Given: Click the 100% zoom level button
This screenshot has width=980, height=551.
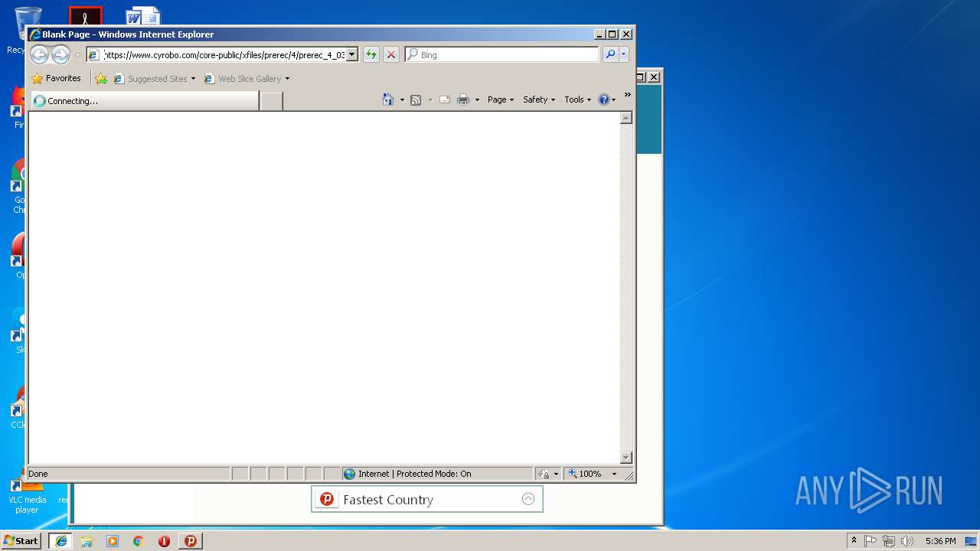Looking at the screenshot, I should tap(586, 474).
